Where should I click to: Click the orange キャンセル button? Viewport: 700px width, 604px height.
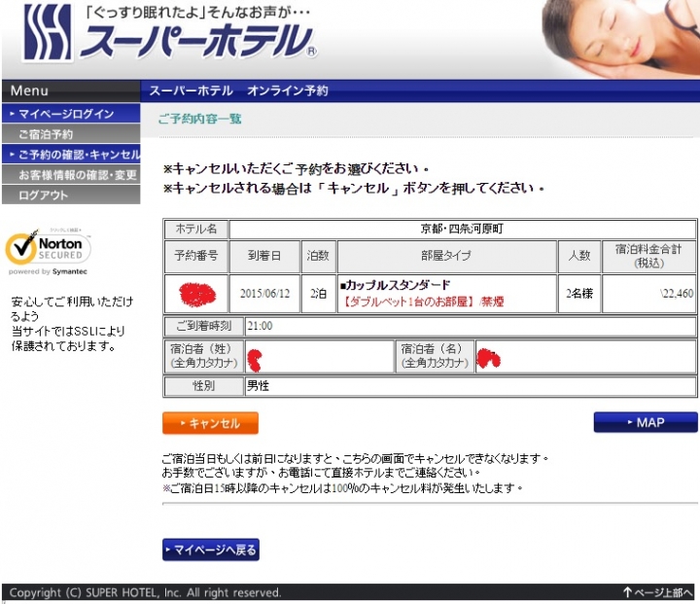pyautogui.click(x=210, y=423)
